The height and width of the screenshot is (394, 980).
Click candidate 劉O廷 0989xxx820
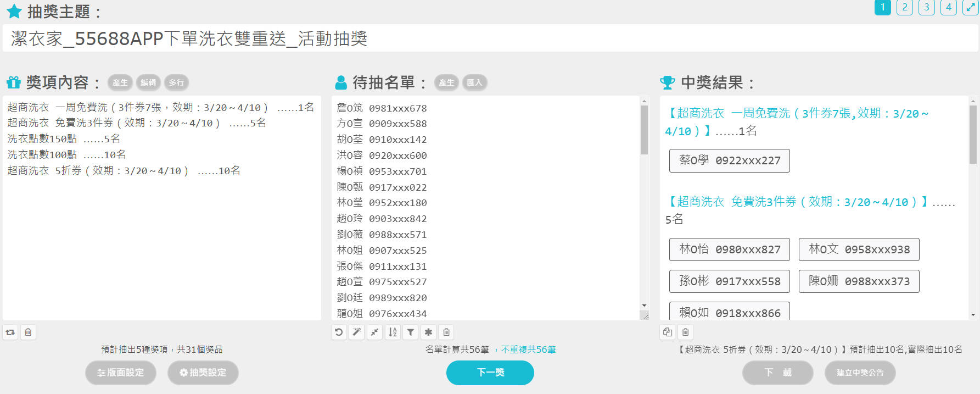tap(382, 298)
